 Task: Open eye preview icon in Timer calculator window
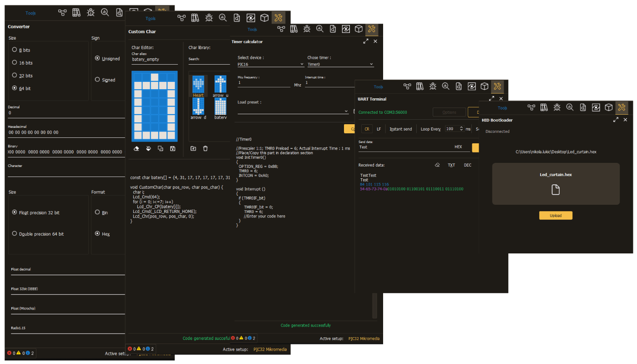click(346, 29)
